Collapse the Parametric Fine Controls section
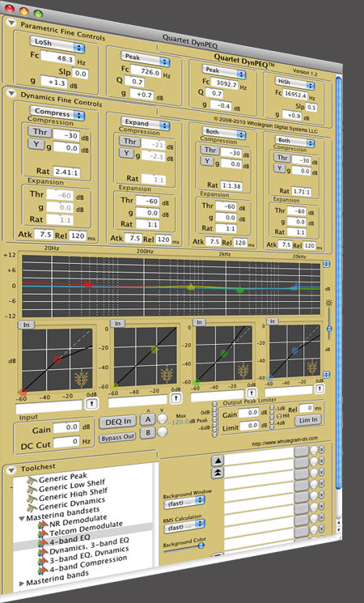Screen dimensions: 364x603 click(11, 23)
